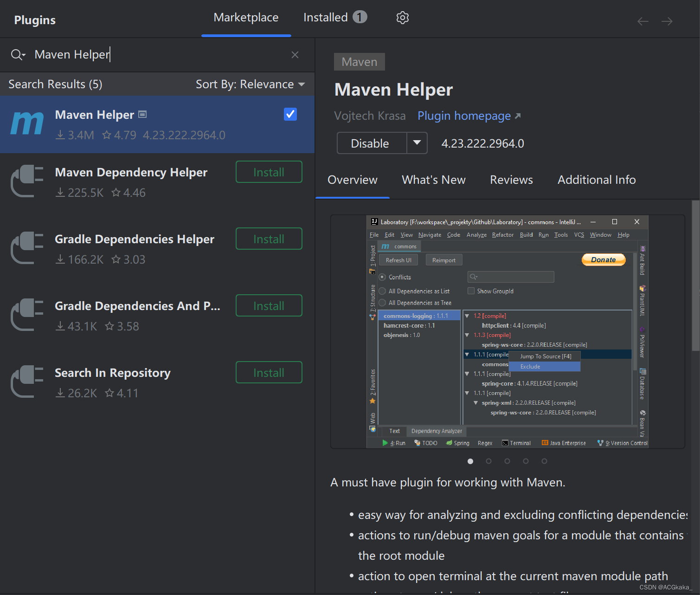This screenshot has width=700, height=595.
Task: Select the third screenshot carousel dot
Action: (507, 461)
